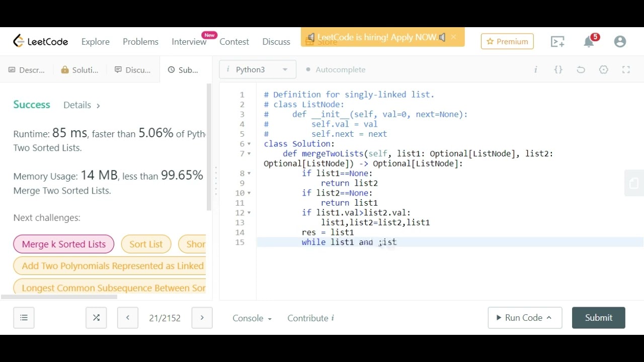This screenshot has width=644, height=362.
Task: Submit the solution
Action: [x=599, y=318]
